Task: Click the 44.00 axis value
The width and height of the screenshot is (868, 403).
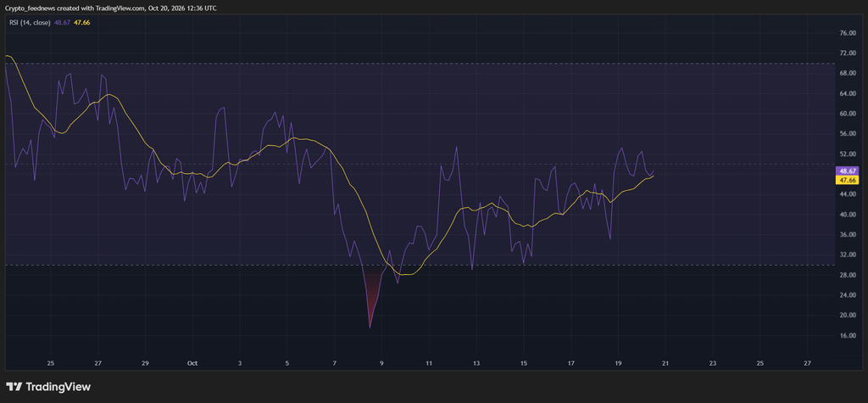Action: pos(848,194)
